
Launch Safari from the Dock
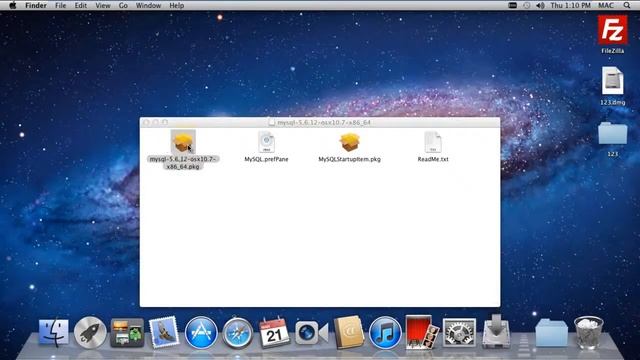[238, 333]
